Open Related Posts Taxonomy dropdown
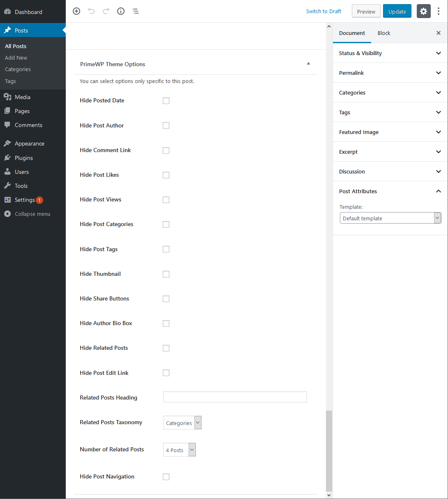 [182, 423]
